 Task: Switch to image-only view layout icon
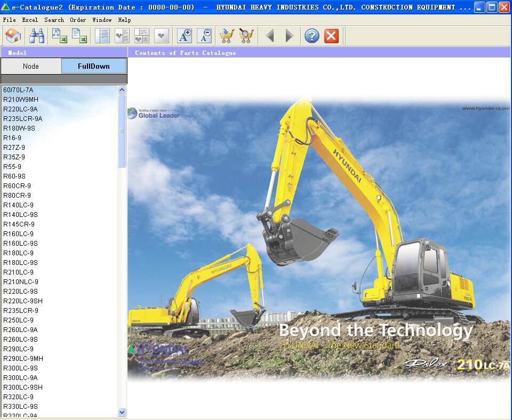[162, 36]
